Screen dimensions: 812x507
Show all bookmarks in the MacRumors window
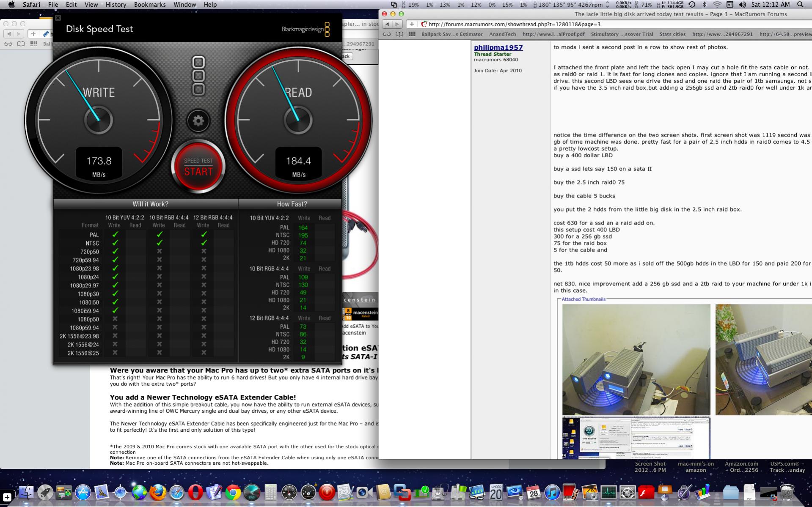(x=399, y=34)
